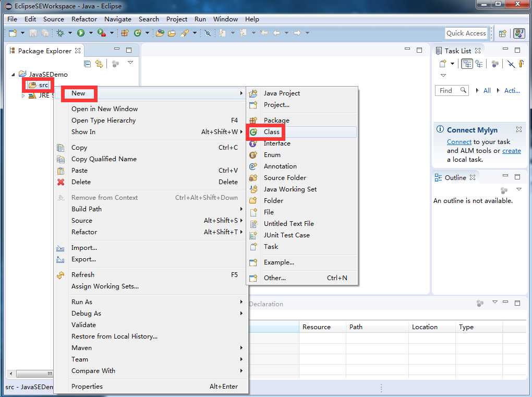532x397 pixels.
Task: Toggle Scheduled view in Task List
Action: coord(479,64)
